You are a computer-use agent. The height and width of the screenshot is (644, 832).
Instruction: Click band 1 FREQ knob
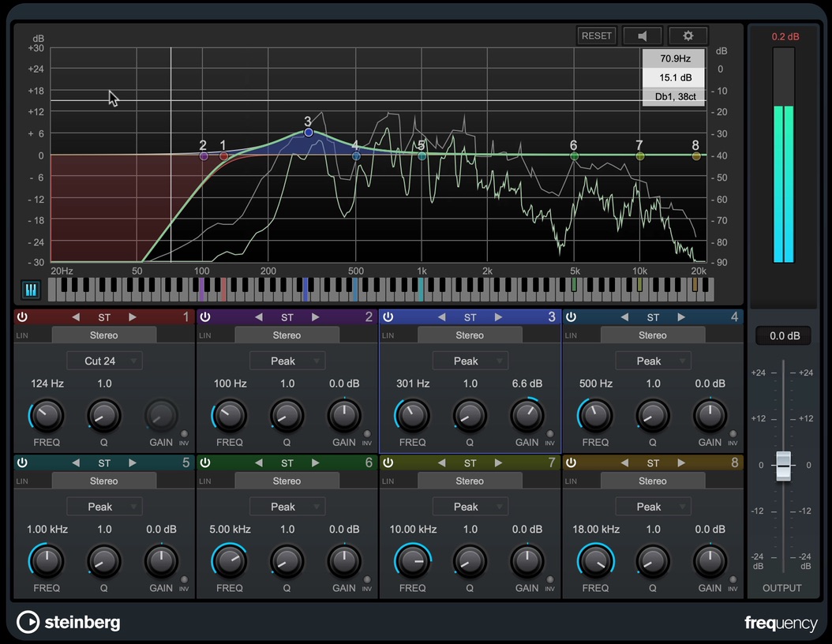(46, 415)
